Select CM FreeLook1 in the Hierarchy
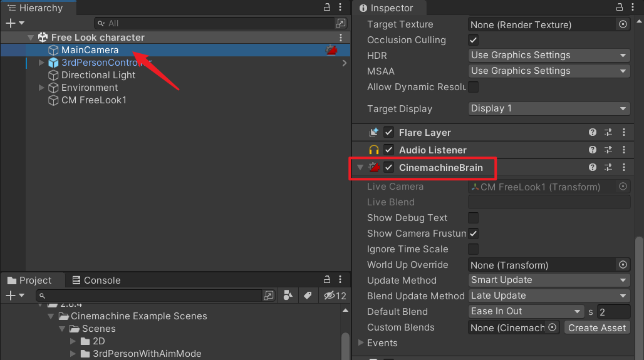 [x=93, y=100]
